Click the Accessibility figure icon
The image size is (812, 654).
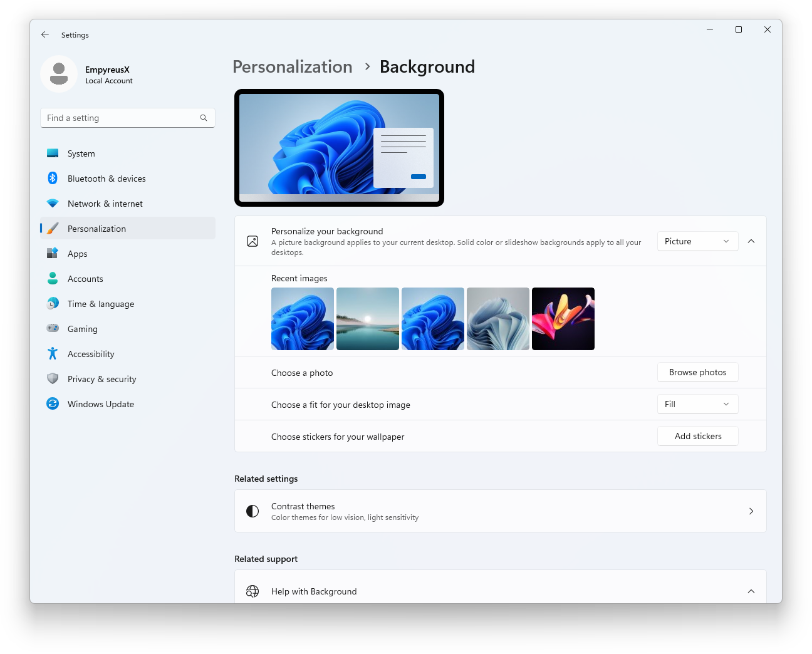pyautogui.click(x=53, y=354)
